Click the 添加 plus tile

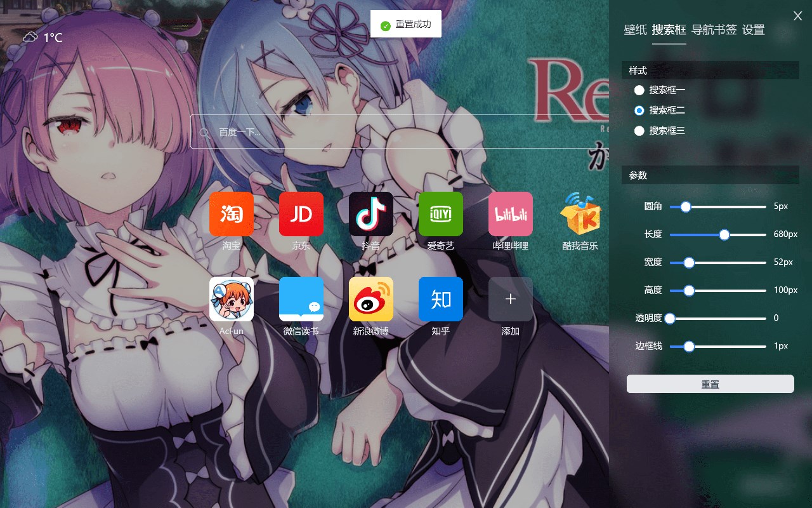coord(511,299)
